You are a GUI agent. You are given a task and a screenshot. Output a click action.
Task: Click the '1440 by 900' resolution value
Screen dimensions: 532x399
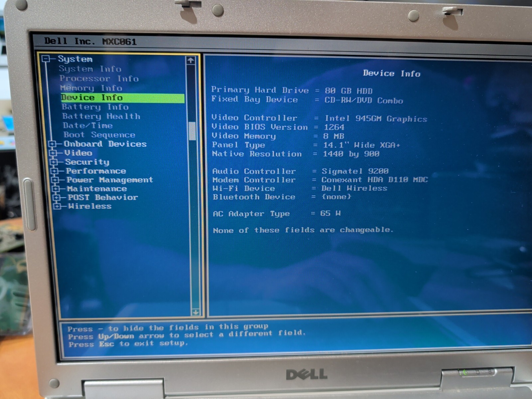(x=351, y=154)
